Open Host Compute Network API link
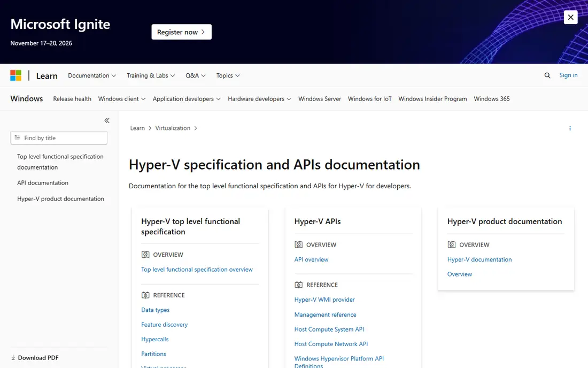 click(331, 343)
